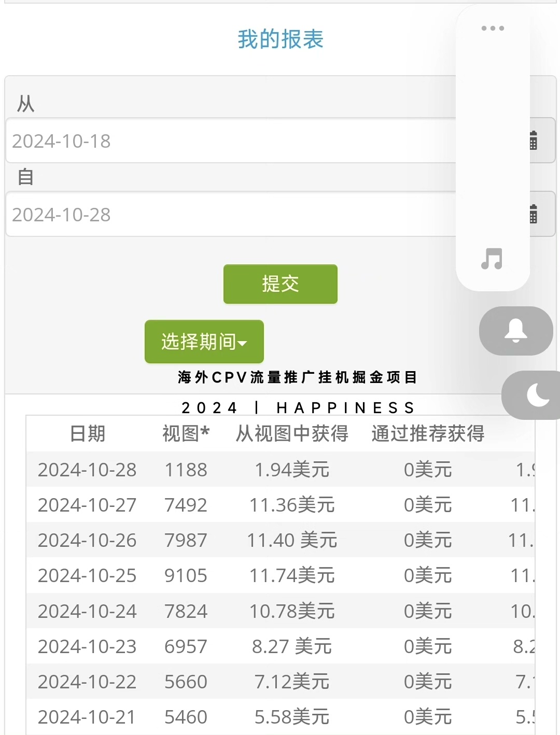560x735 pixels.
Task: Click the earnings cell 10.78美元
Action: pos(292,611)
